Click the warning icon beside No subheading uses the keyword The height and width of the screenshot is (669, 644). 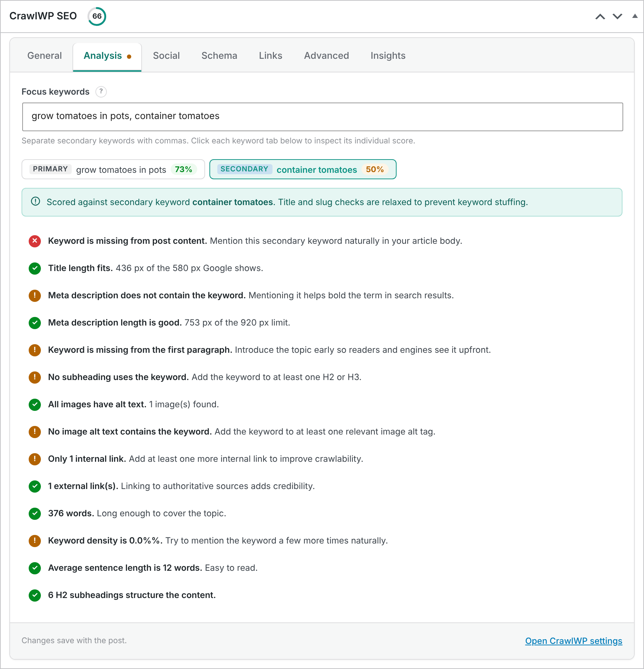point(35,377)
